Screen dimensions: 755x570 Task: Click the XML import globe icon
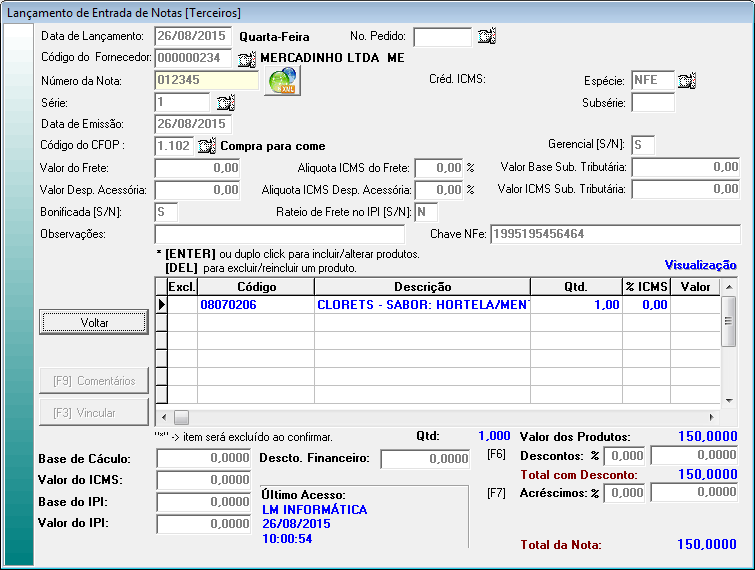click(x=282, y=81)
